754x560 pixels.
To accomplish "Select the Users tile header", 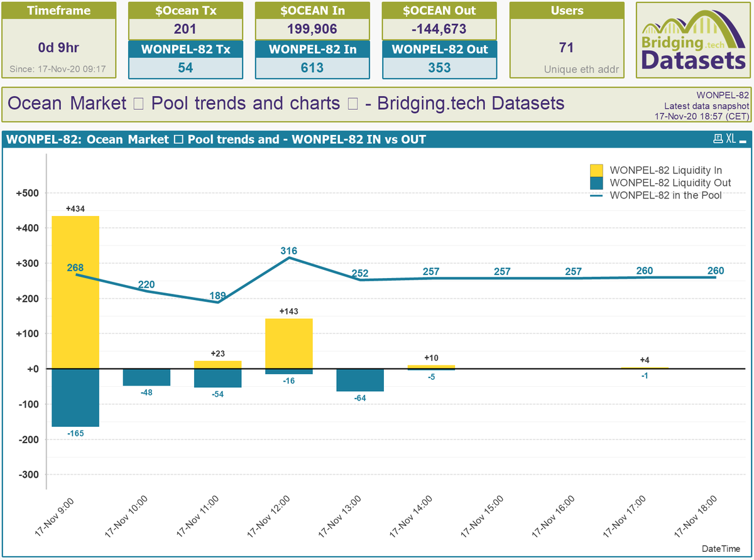I will click(x=567, y=11).
